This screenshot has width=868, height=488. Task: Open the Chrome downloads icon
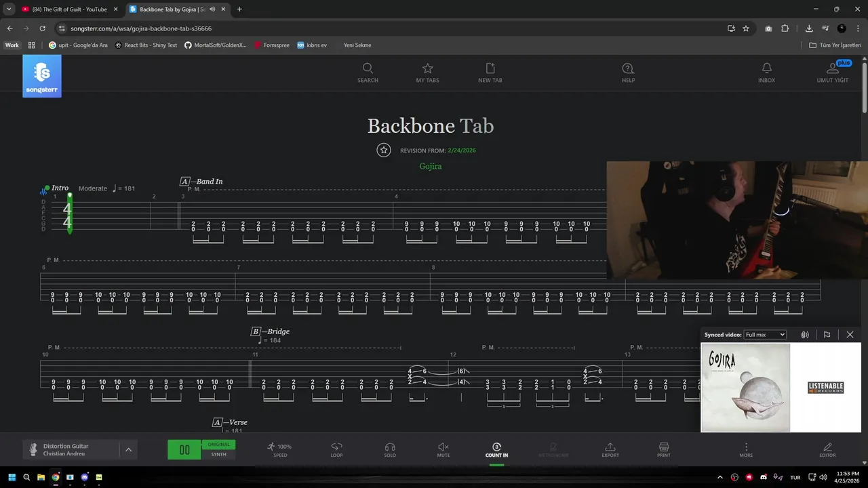[x=809, y=28]
